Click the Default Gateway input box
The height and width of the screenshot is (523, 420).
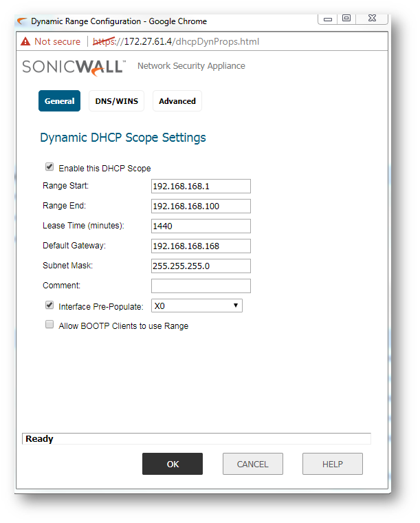pyautogui.click(x=201, y=246)
